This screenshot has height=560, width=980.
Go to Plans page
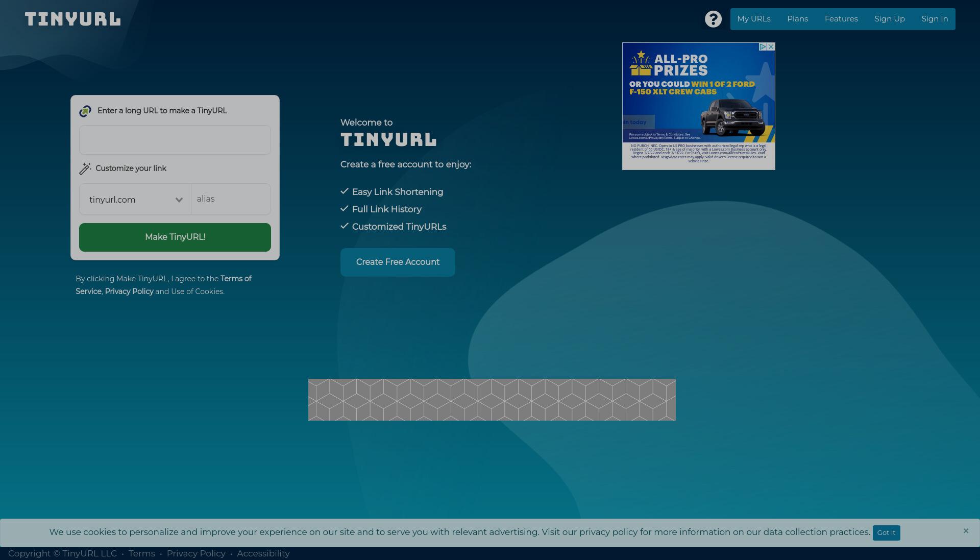[x=797, y=19]
